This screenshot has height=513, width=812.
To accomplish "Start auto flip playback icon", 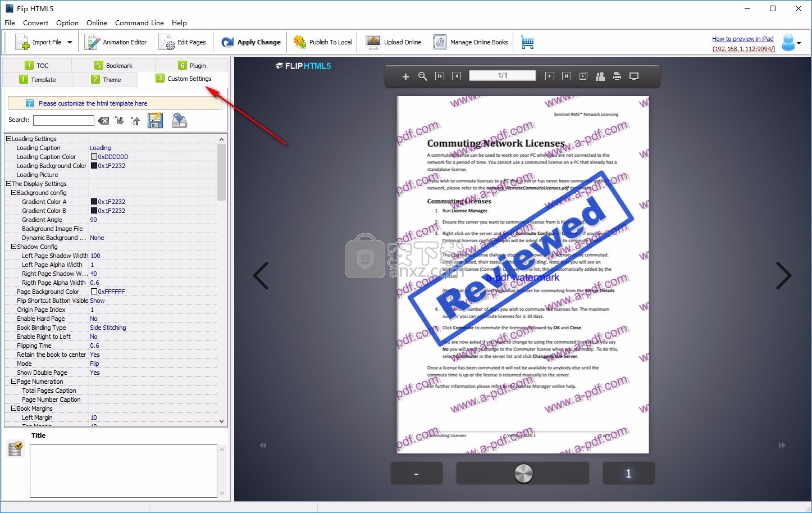I will coord(583,76).
